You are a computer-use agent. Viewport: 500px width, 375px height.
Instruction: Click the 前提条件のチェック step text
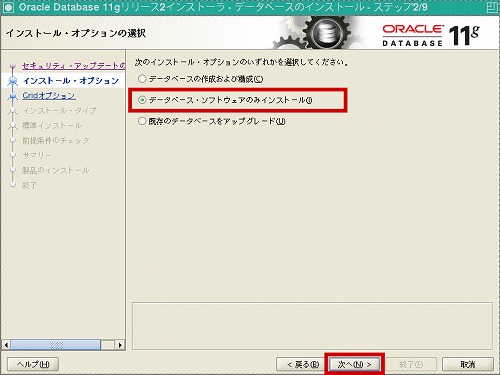click(56, 141)
